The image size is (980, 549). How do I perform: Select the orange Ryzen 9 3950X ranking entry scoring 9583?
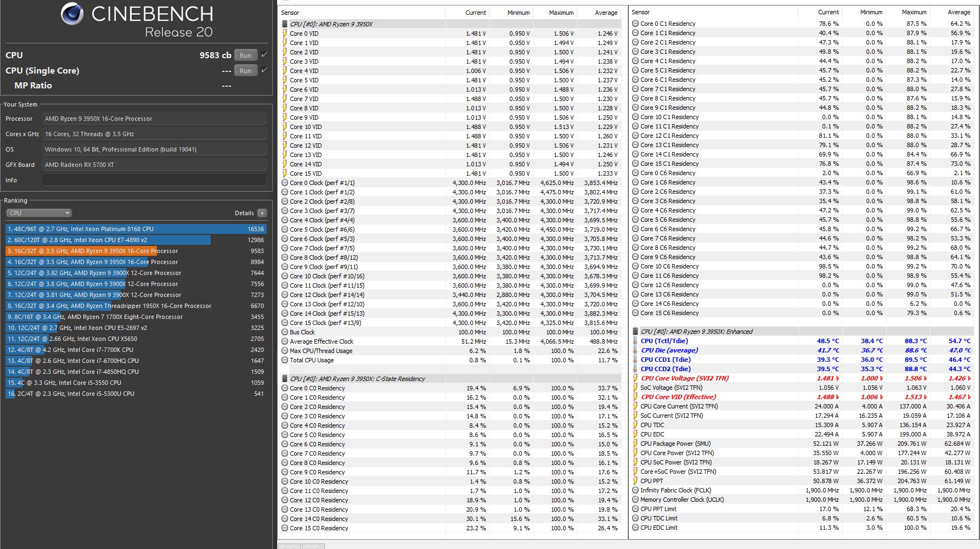[x=136, y=251]
